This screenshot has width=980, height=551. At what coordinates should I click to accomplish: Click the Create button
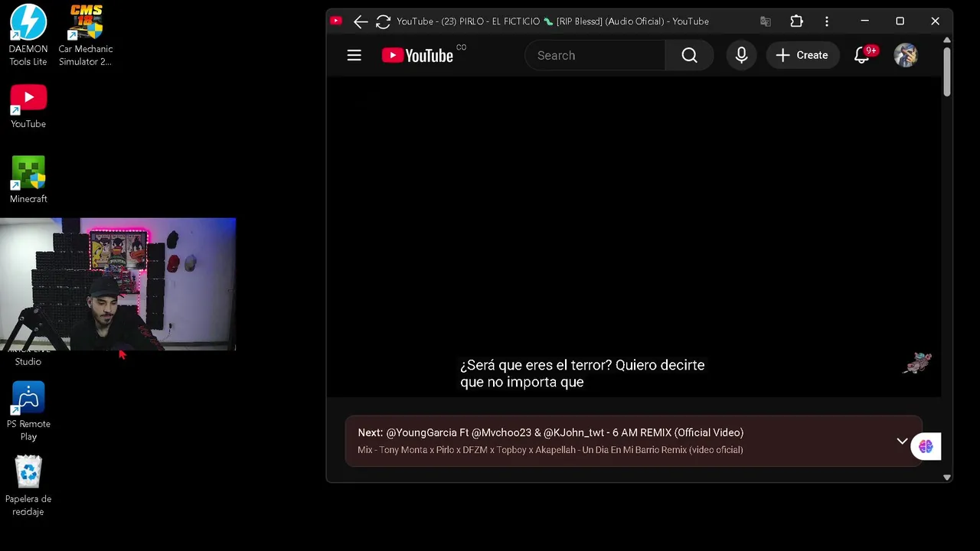pyautogui.click(x=802, y=55)
